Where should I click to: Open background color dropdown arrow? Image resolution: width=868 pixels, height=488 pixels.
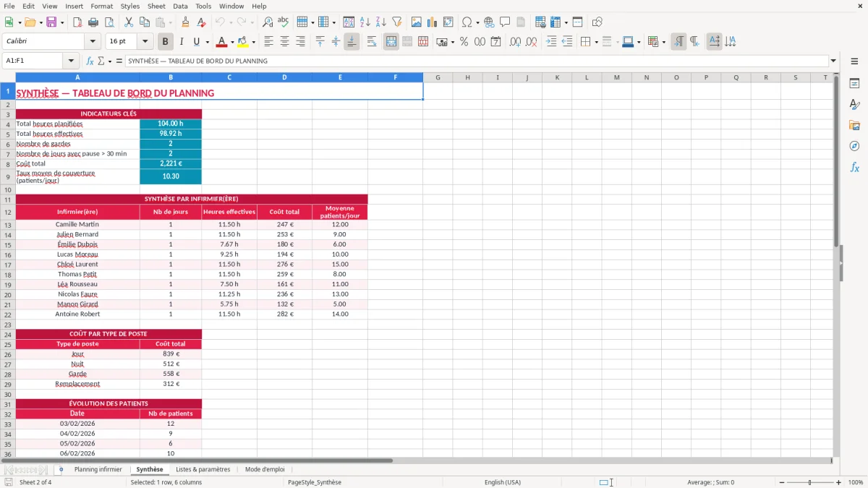253,42
